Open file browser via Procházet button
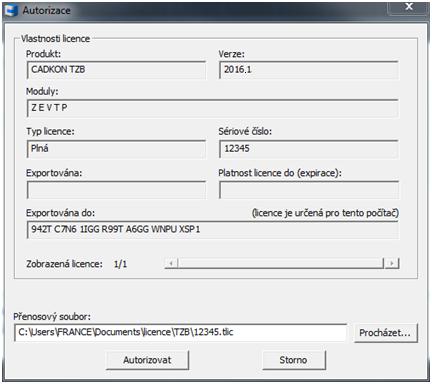The width and height of the screenshot is (432, 384). point(385,333)
